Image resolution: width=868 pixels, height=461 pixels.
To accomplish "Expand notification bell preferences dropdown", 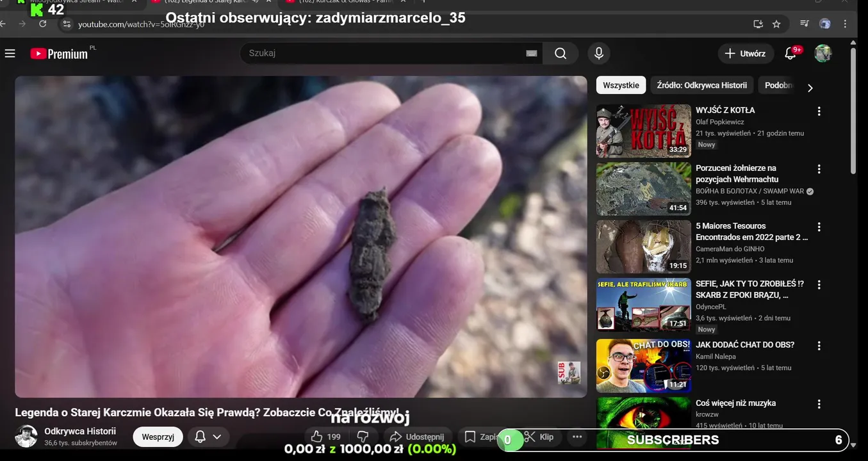I will click(217, 437).
